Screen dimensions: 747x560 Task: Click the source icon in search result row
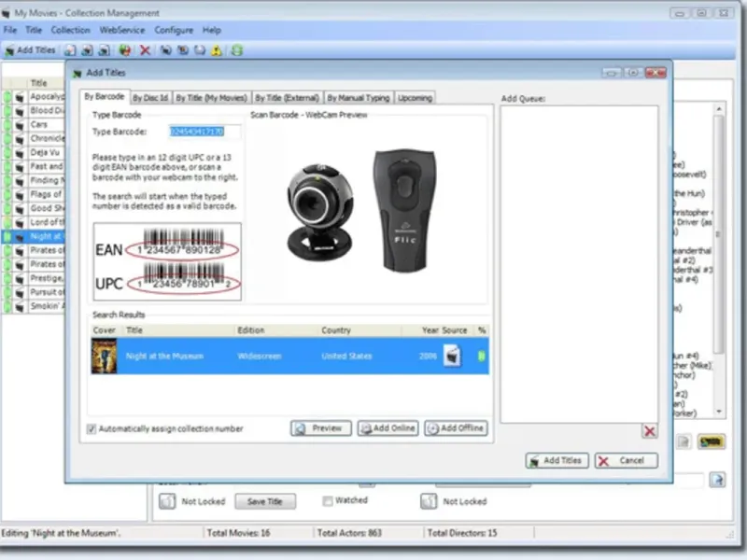452,356
